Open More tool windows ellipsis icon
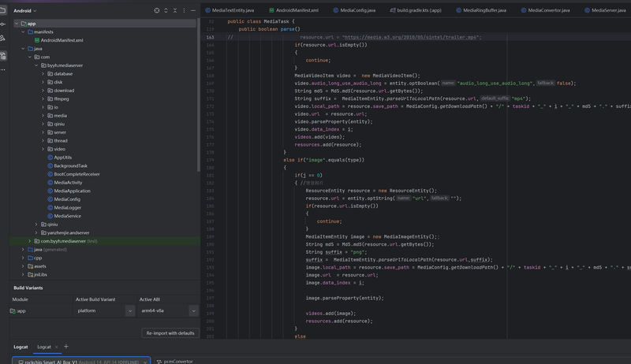Image resolution: width=631 pixels, height=364 pixels. tap(3, 69)
